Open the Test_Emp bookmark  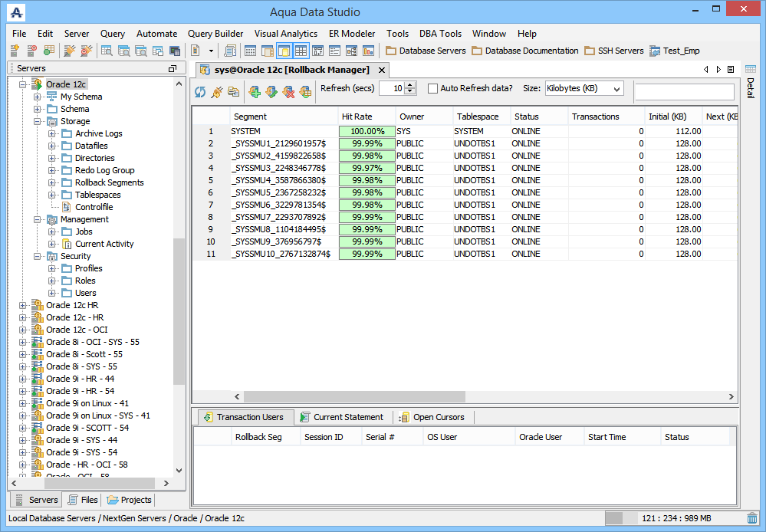tap(675, 51)
